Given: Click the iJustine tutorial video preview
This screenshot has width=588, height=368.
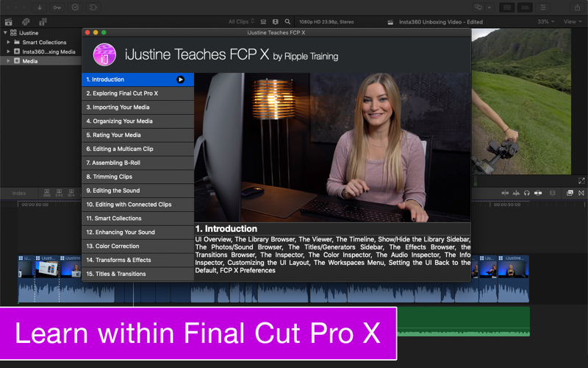Looking at the screenshot, I should tap(332, 147).
